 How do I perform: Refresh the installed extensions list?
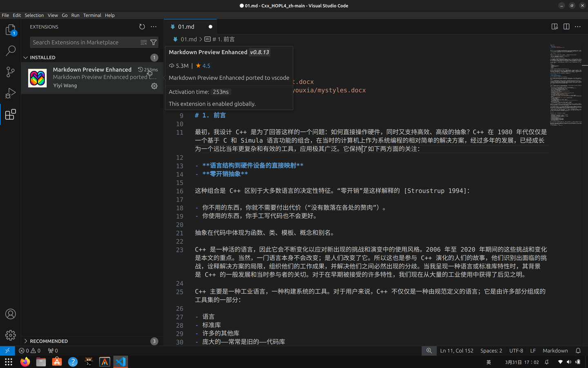pos(142,27)
